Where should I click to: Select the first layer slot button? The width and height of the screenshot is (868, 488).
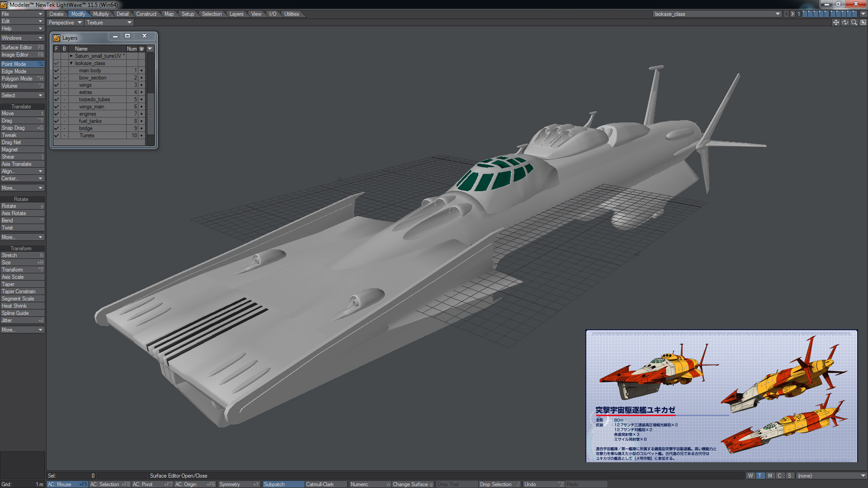coord(805,14)
